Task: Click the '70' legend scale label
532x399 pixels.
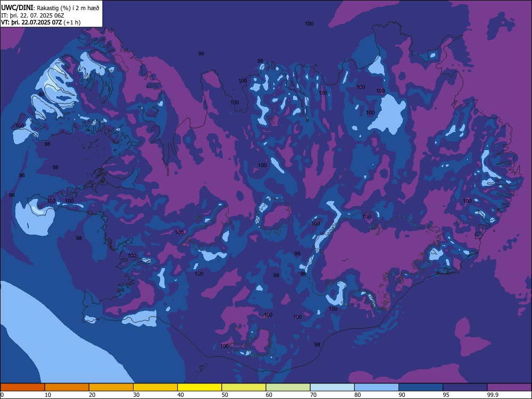Action: (313, 395)
